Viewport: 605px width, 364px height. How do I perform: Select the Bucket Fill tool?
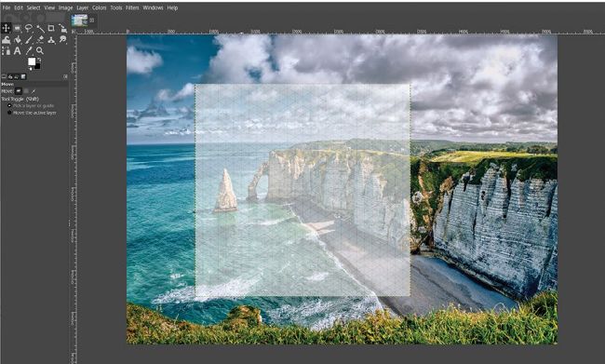(x=18, y=40)
